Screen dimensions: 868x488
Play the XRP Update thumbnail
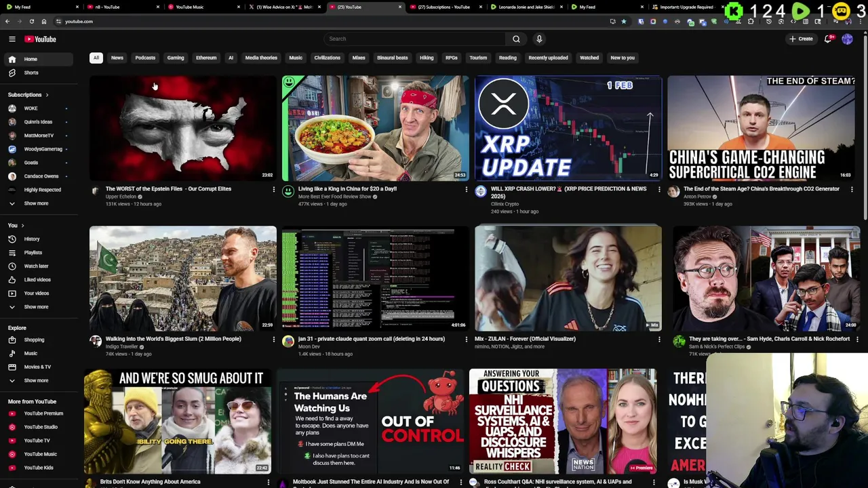[568, 128]
